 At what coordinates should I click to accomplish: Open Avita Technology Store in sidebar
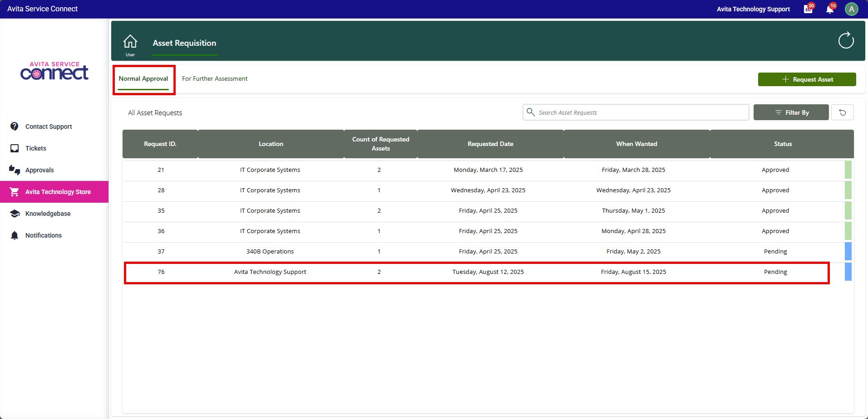(54, 192)
